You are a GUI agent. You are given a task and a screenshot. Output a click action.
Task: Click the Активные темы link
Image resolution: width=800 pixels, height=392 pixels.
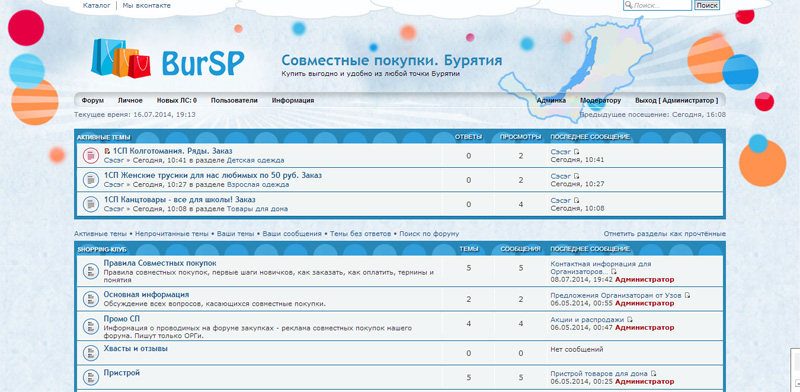(101, 234)
